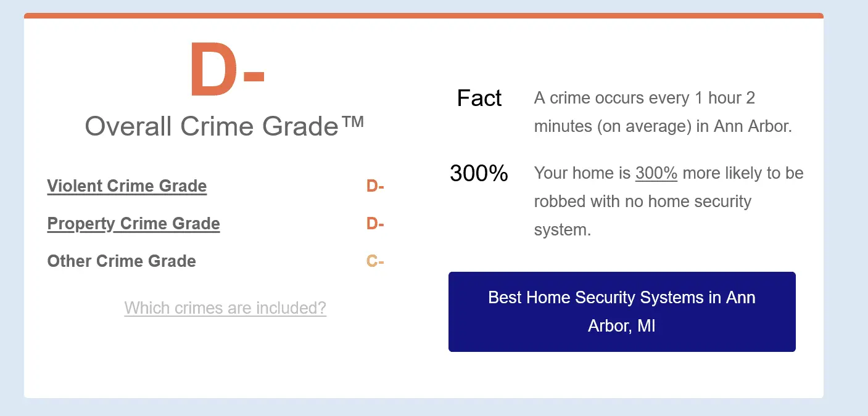The width and height of the screenshot is (868, 416).
Task: Click the 'Fact' label
Action: [479, 99]
